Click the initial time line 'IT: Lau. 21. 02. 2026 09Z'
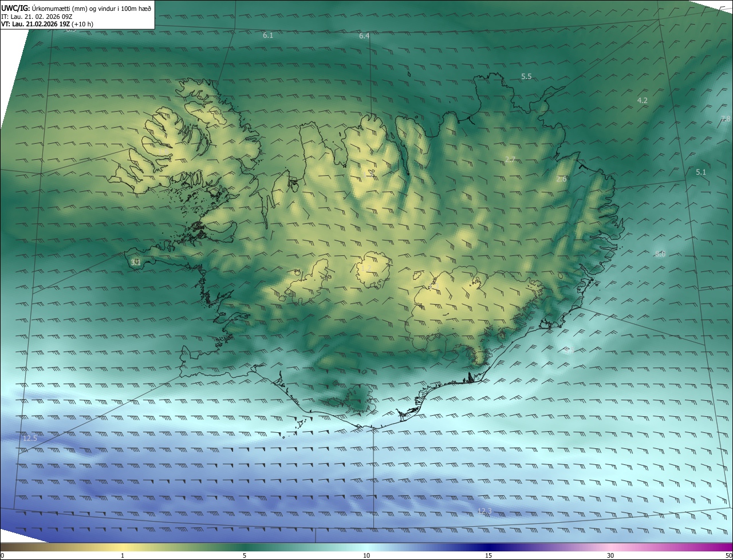Screen dimensions: 733x560 pos(37,17)
